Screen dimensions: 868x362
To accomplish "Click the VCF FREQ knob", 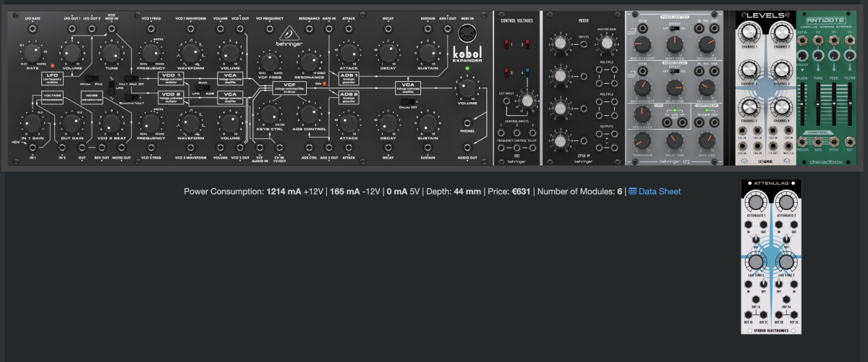I will pyautogui.click(x=270, y=62).
